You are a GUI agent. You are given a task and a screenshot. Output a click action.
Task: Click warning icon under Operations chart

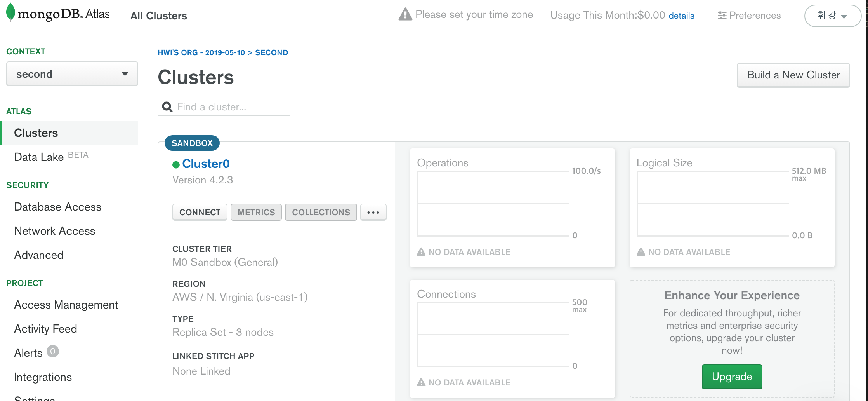(x=421, y=252)
